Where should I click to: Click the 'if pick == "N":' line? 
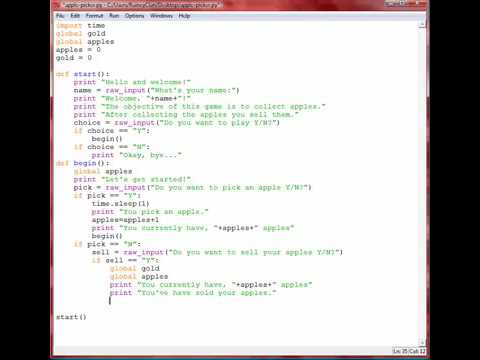(107, 244)
